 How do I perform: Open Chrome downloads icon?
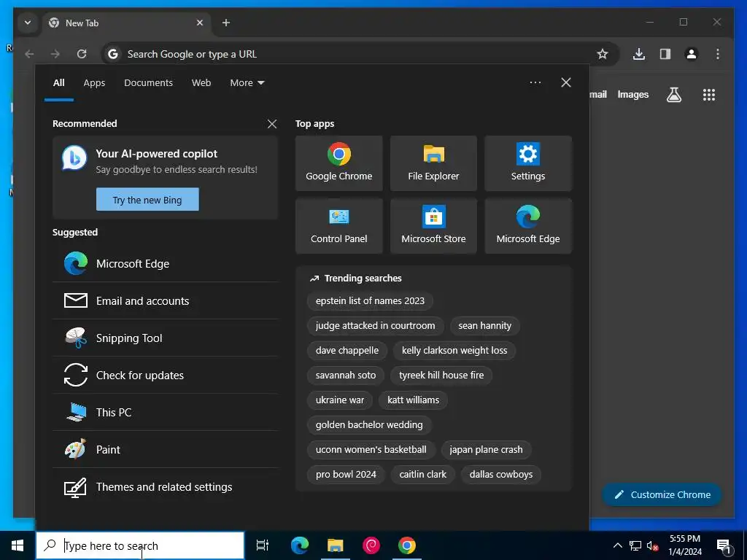(x=639, y=54)
